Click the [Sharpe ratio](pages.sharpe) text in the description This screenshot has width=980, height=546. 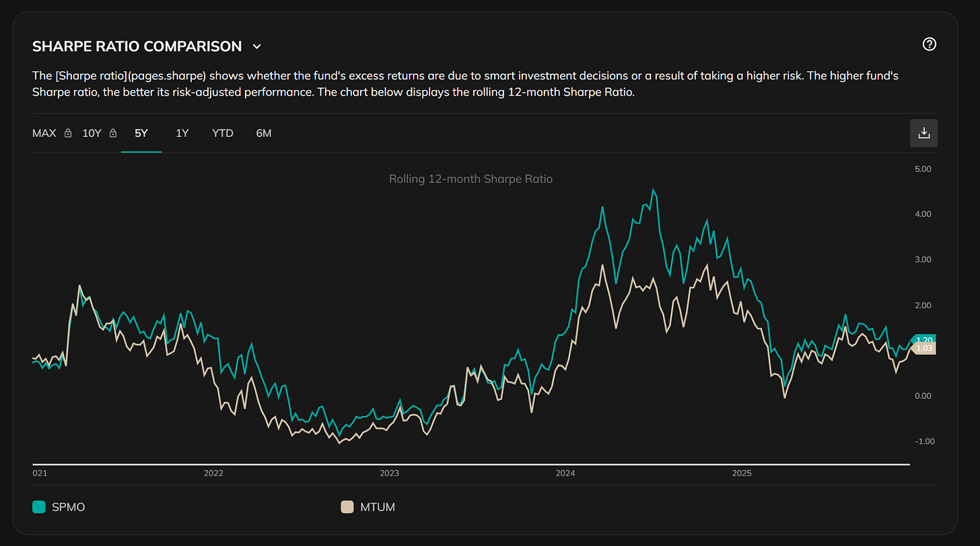coord(130,77)
